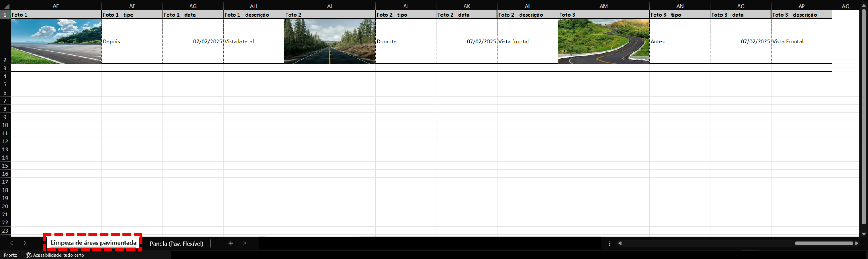Click the cell containing Durante

[406, 41]
